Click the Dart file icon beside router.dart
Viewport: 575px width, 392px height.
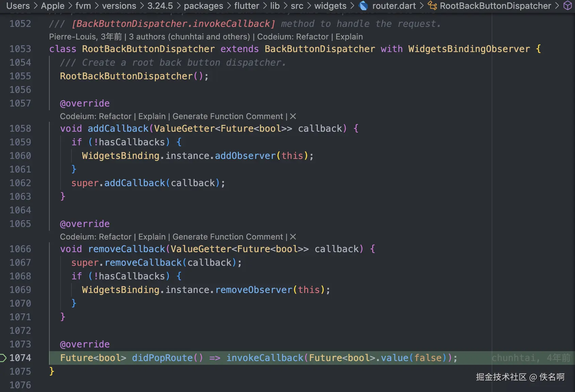tap(363, 6)
